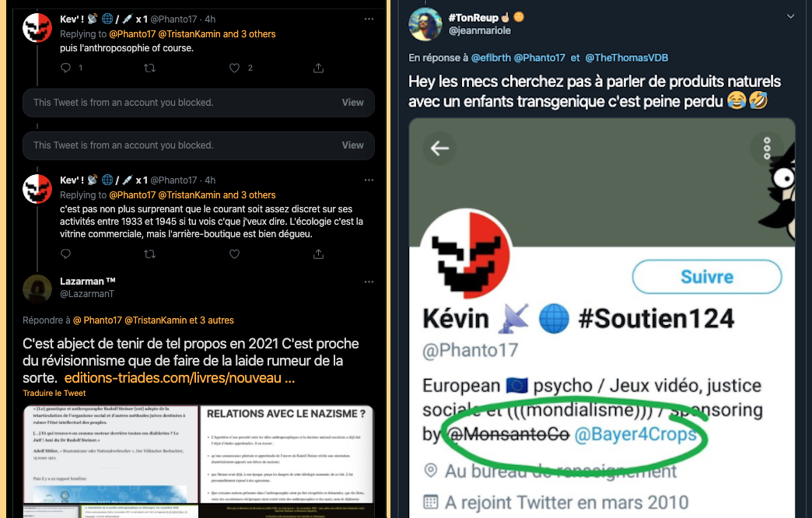View the second blocked account tweet
Image resolution: width=812 pixels, height=518 pixels.
pos(352,145)
